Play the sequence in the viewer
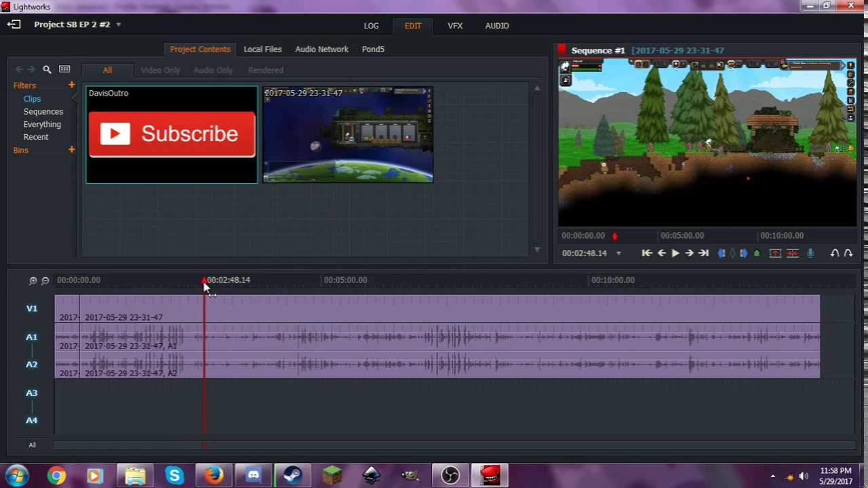 [x=675, y=253]
